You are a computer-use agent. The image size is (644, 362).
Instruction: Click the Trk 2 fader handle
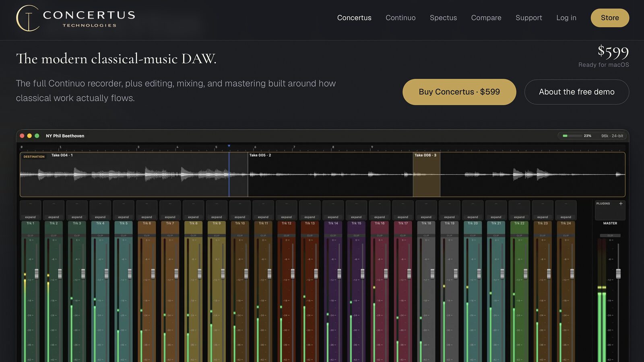pos(60,274)
